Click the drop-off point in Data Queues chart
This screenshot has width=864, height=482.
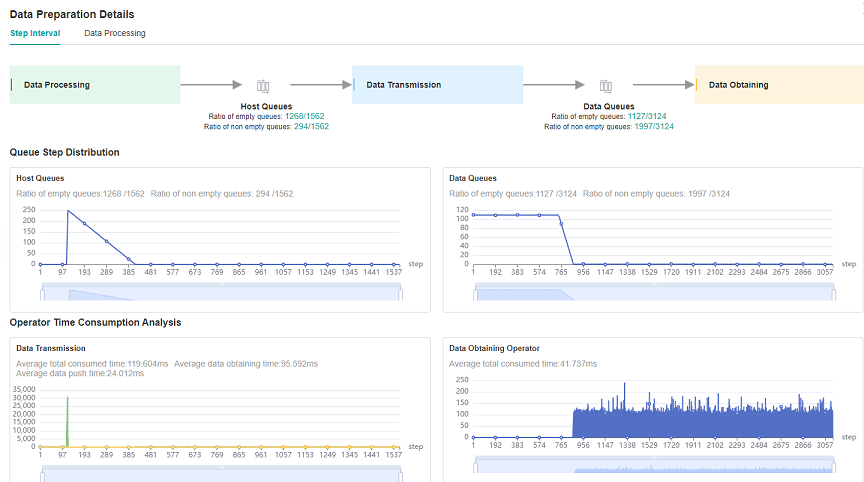click(x=562, y=224)
